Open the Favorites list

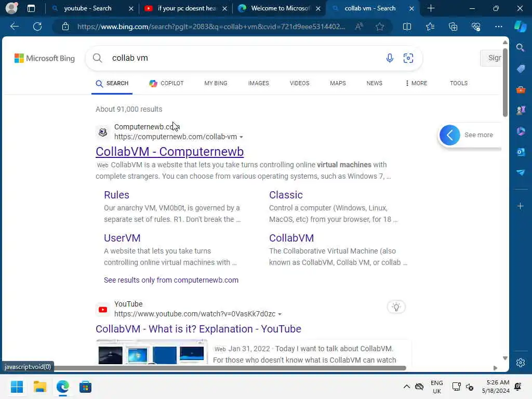[x=430, y=26]
